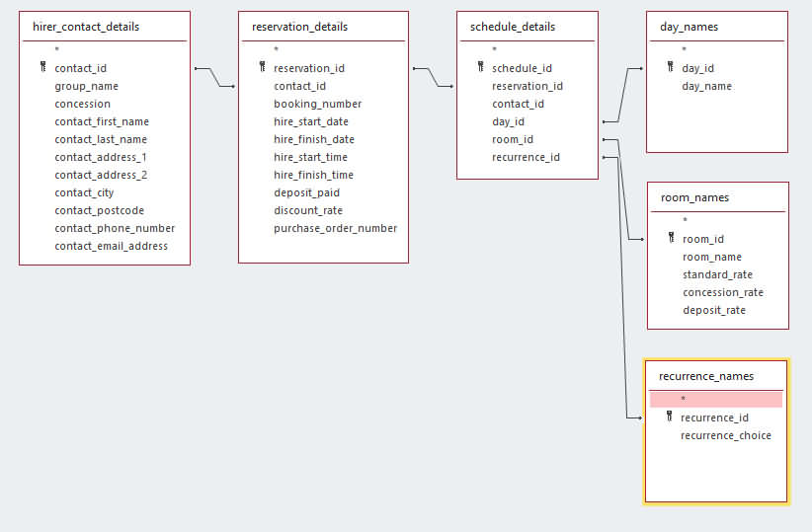This screenshot has height=532, width=812.
Task: Click the primary key icon beside contact_id in hirer_contact_details
Action: (43, 67)
